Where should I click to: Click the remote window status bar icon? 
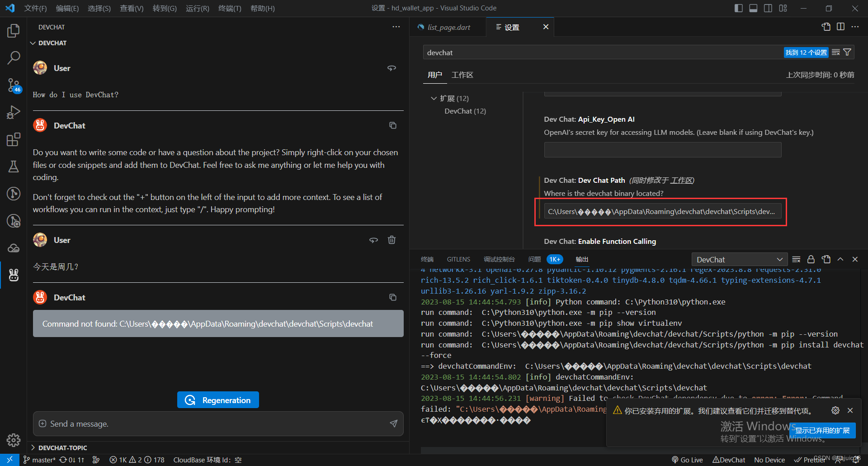[9, 460]
